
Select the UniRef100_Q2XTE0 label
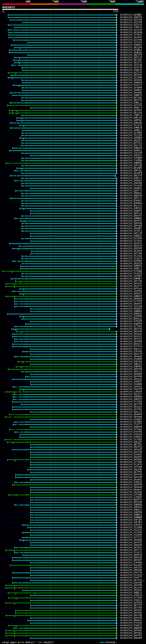(131, 410)
